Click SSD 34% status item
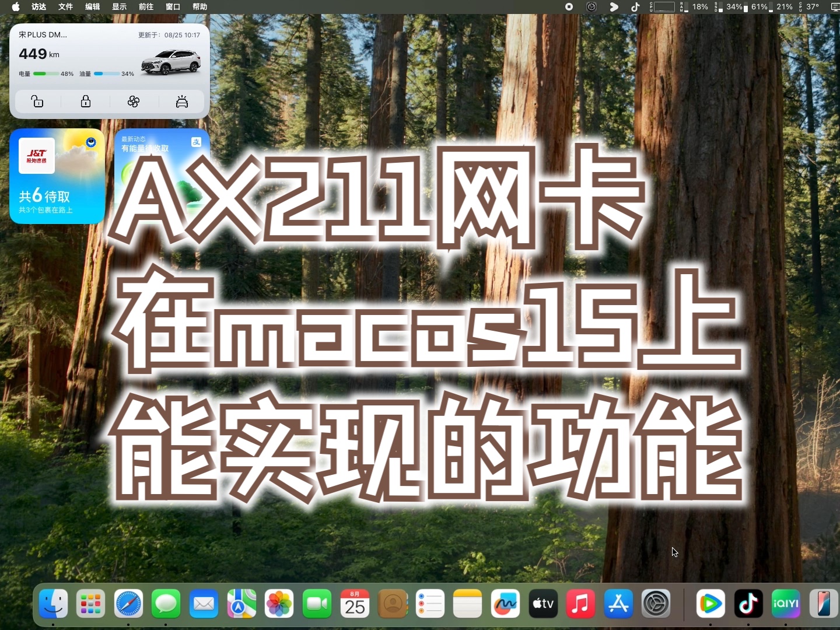Image resolution: width=840 pixels, height=630 pixels. pyautogui.click(x=729, y=7)
